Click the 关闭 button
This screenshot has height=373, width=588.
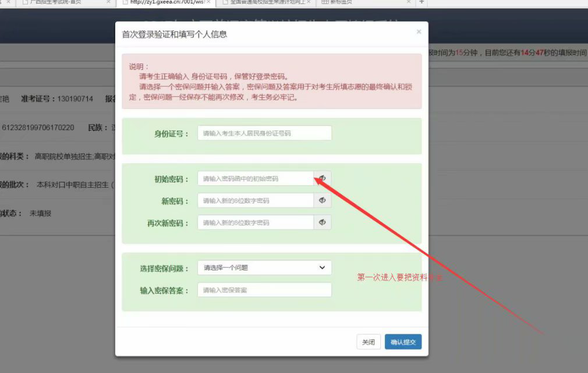pyautogui.click(x=369, y=343)
